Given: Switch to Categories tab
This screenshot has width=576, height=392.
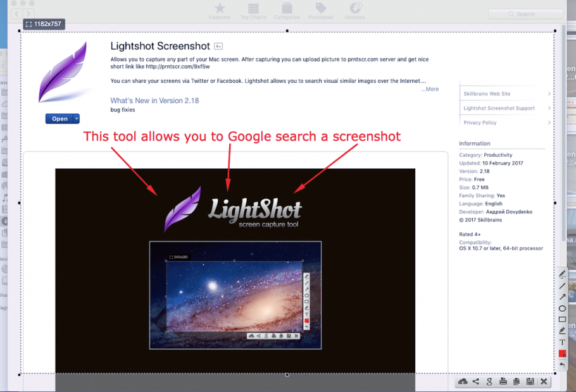Looking at the screenshot, I should 287,11.
